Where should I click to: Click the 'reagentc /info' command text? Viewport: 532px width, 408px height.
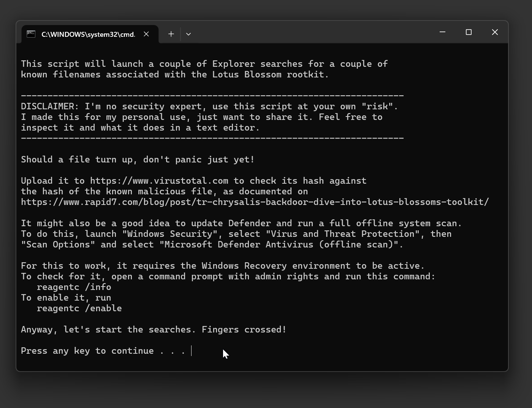[74, 287]
